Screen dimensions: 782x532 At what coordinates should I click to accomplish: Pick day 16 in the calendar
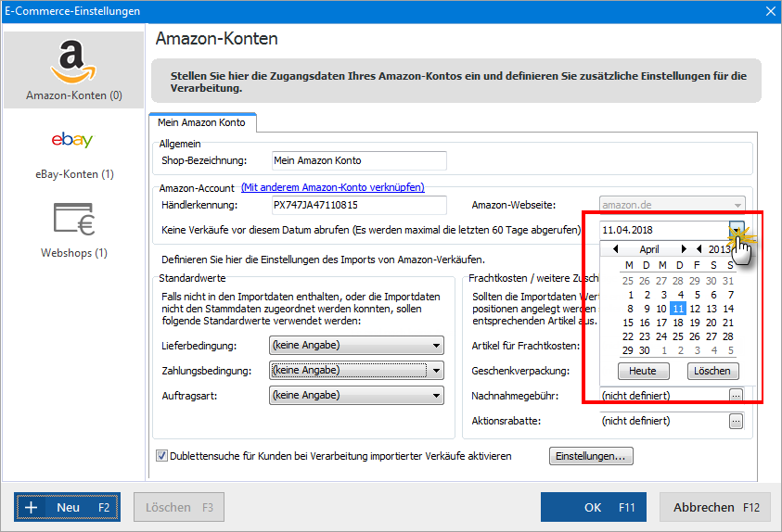point(645,323)
